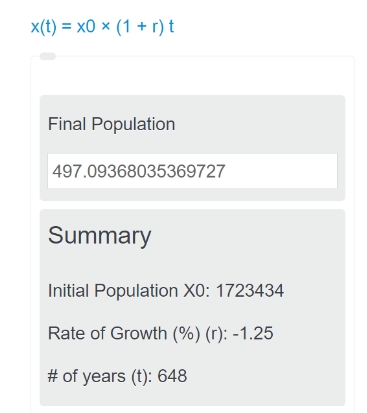Click the multiplication sign in the formula
This screenshot has width=367, height=413.
[x=105, y=26]
